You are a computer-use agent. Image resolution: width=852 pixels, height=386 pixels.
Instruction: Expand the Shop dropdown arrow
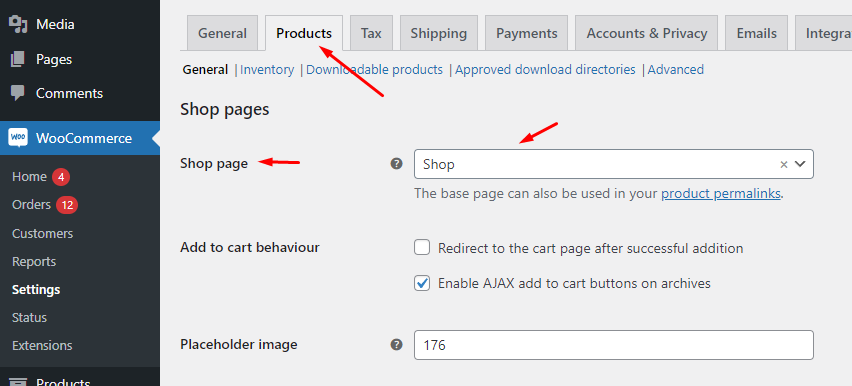(800, 164)
